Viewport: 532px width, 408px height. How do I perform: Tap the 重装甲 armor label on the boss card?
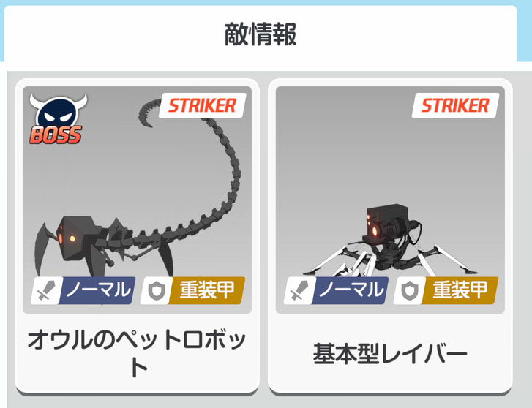click(207, 290)
